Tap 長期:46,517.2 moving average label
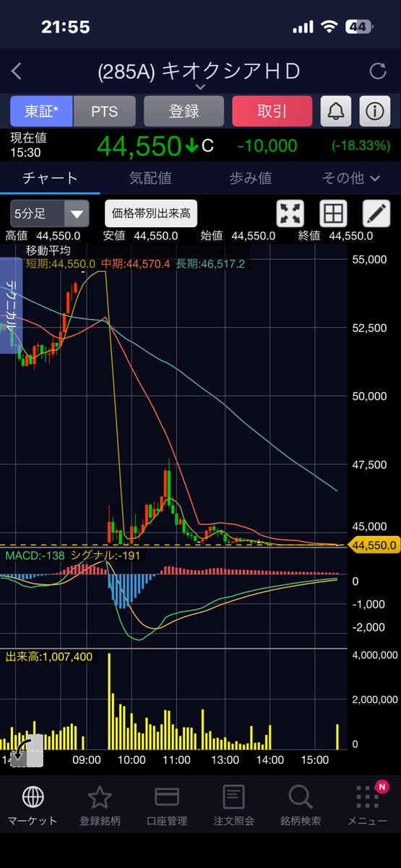 210,264
